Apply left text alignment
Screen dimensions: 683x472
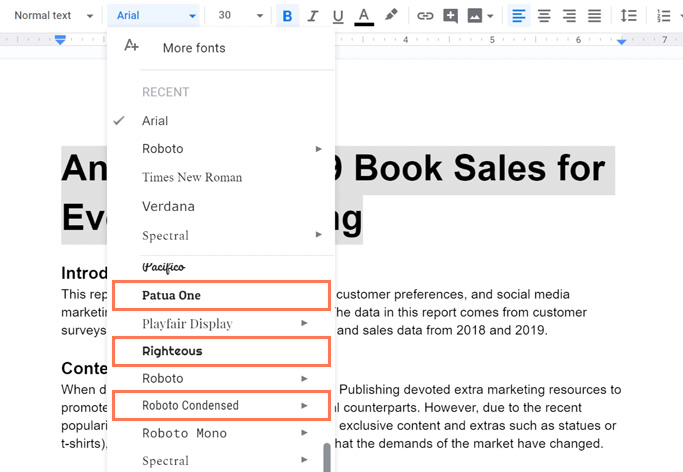click(x=518, y=16)
